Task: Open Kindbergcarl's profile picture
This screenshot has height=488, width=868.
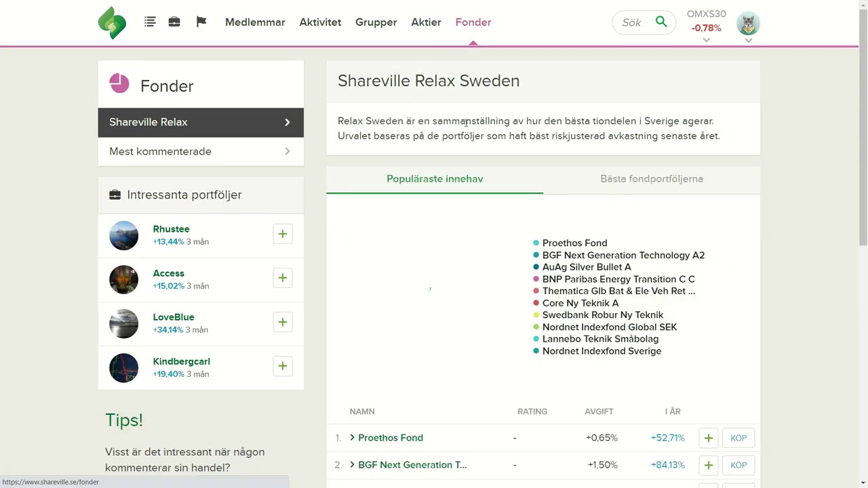Action: click(123, 368)
